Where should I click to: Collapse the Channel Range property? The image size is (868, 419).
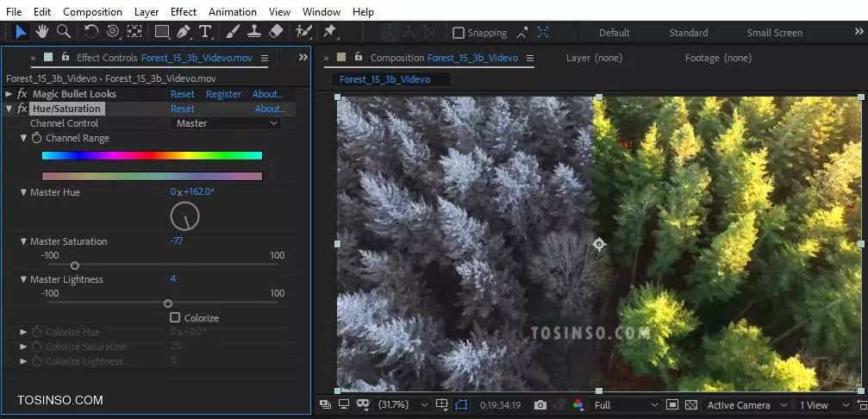click(x=23, y=138)
